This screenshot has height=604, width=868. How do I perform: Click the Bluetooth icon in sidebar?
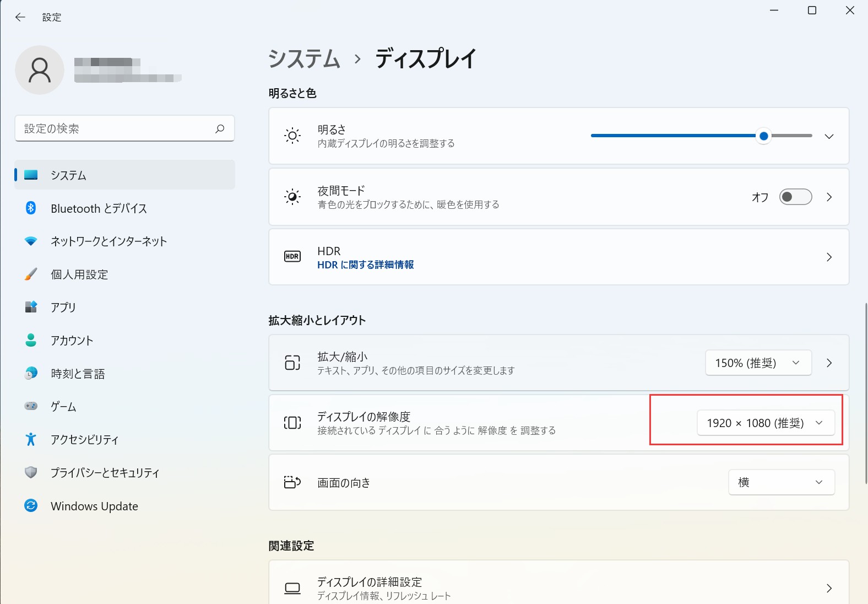coord(31,208)
